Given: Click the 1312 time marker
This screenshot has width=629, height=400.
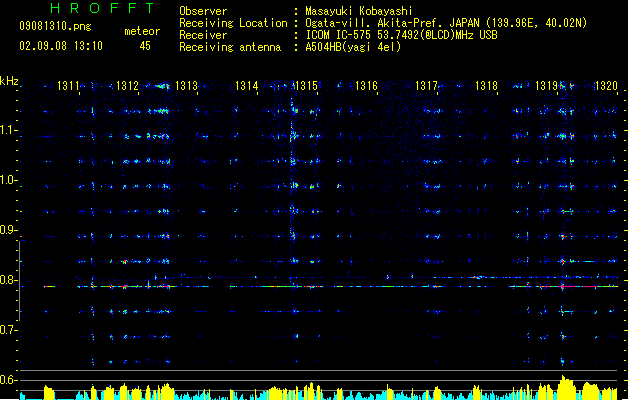Looking at the screenshot, I should 127,85.
